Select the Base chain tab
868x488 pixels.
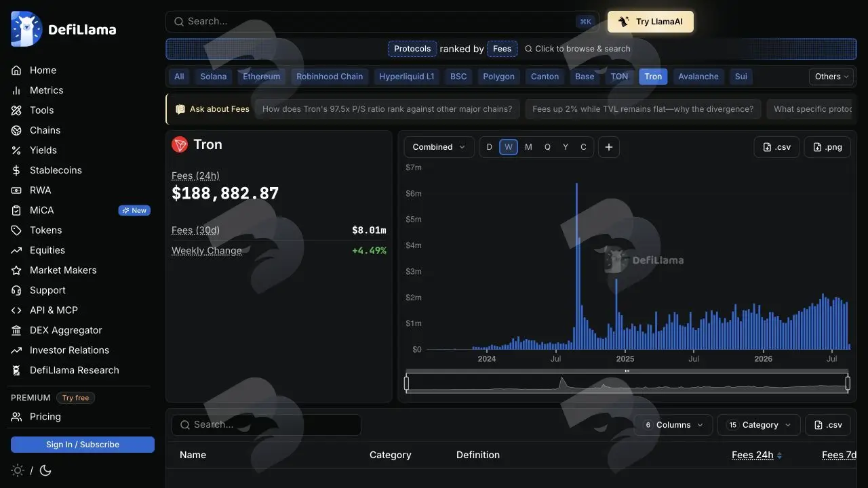coord(585,77)
